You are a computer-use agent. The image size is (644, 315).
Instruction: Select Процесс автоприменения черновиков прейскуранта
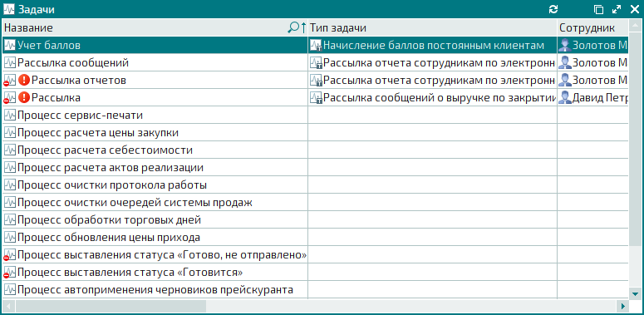[155, 290]
